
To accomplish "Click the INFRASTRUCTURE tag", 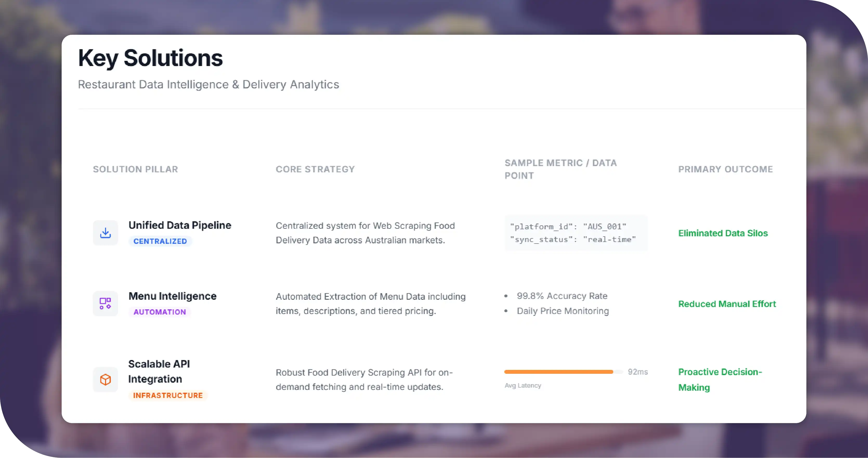I will tap(168, 395).
